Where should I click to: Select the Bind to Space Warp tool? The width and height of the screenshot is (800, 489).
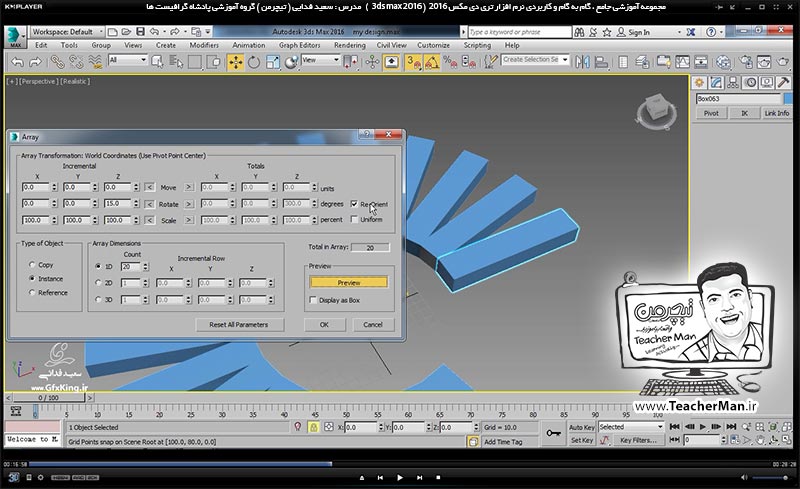(x=95, y=62)
